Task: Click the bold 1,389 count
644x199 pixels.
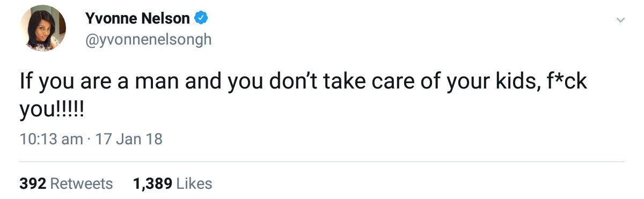Action: (x=152, y=184)
